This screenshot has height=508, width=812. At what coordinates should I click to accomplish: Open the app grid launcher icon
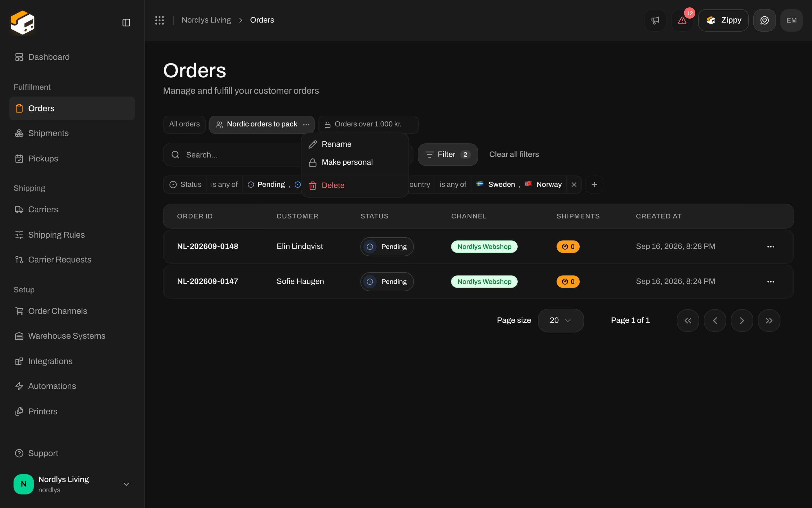coord(159,20)
